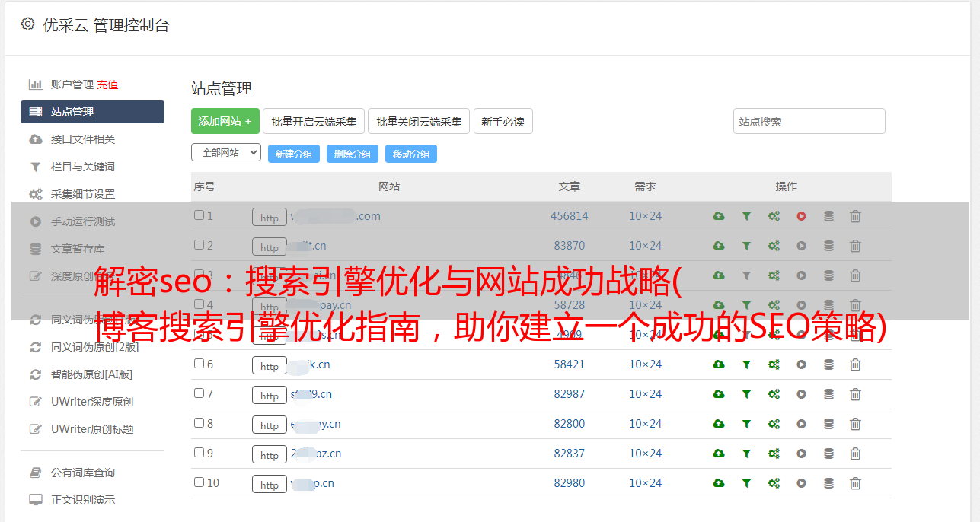Click cloud upload icon for site 456814
980x522 pixels.
coord(719,216)
